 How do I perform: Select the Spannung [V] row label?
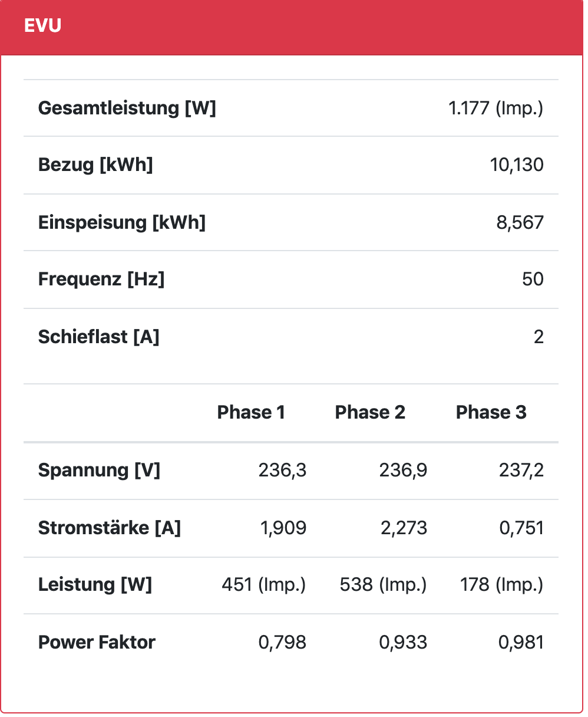coord(99,471)
